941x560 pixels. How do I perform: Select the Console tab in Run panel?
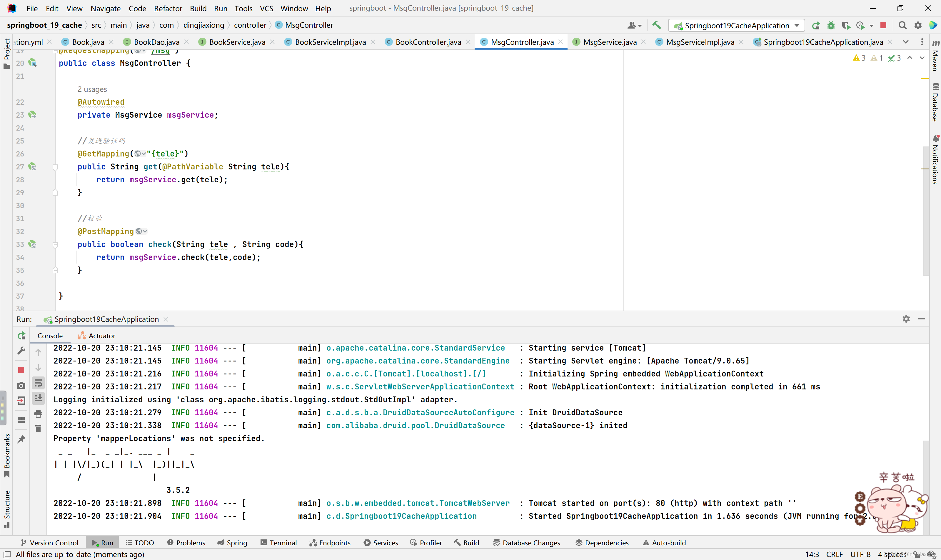(49, 335)
